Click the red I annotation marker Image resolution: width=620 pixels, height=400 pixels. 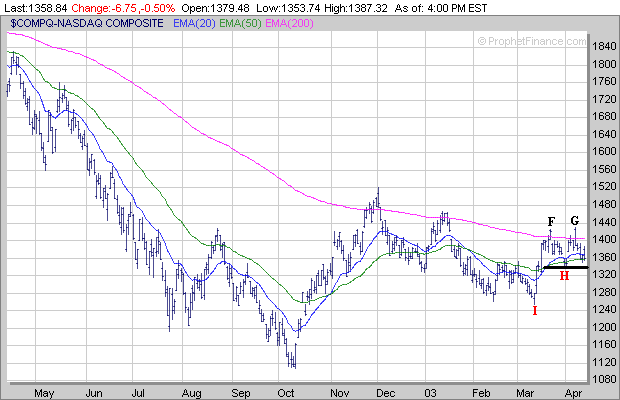(x=535, y=311)
